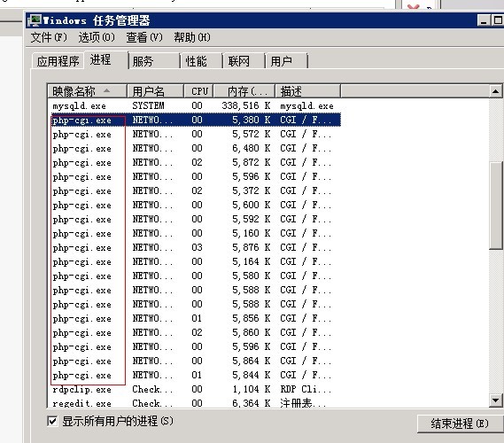The height and width of the screenshot is (443, 504).
Task: Sort by 用户名 column header
Action: coord(155,91)
